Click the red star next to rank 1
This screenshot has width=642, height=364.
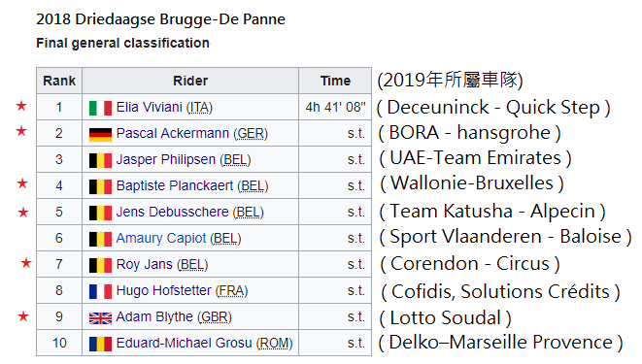coord(21,106)
